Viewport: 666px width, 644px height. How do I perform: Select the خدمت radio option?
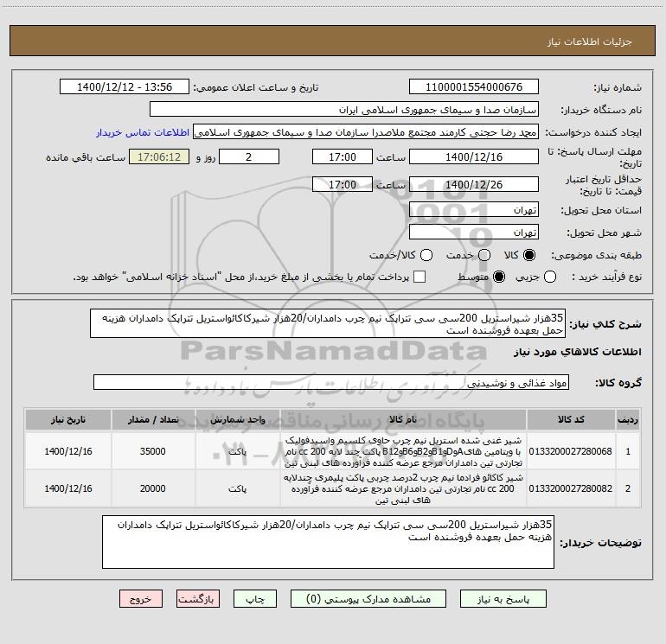pos(484,255)
